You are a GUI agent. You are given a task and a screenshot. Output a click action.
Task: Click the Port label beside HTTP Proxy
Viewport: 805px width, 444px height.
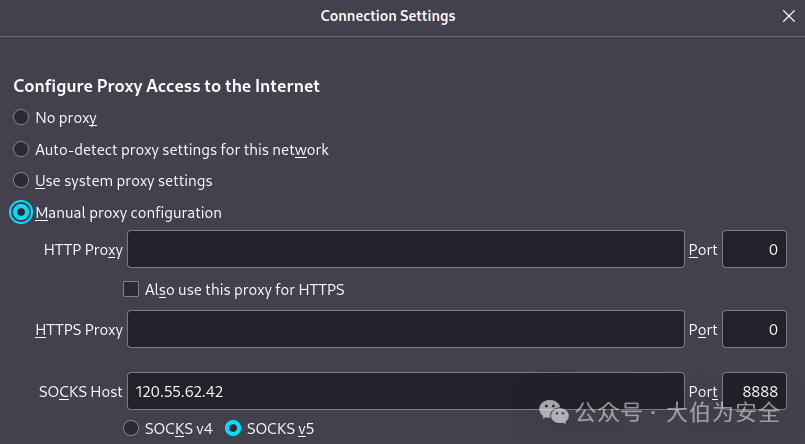[703, 250]
